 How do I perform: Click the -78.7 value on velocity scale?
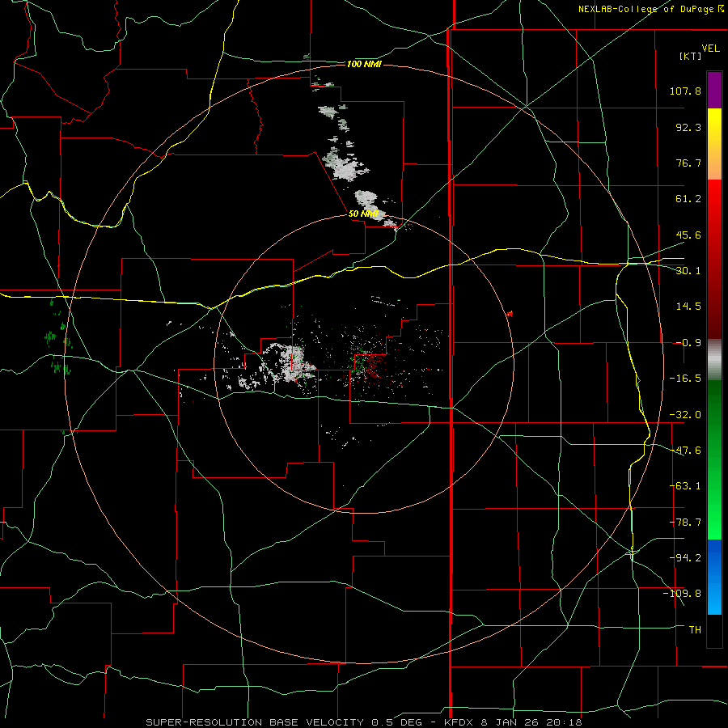coord(685,523)
